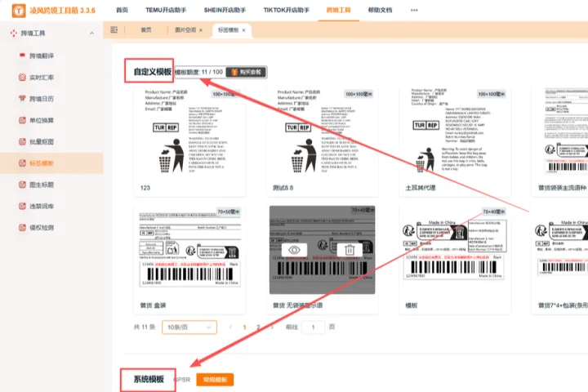Select the 常规模板 system template filter
This screenshot has width=588, height=392.
point(215,380)
